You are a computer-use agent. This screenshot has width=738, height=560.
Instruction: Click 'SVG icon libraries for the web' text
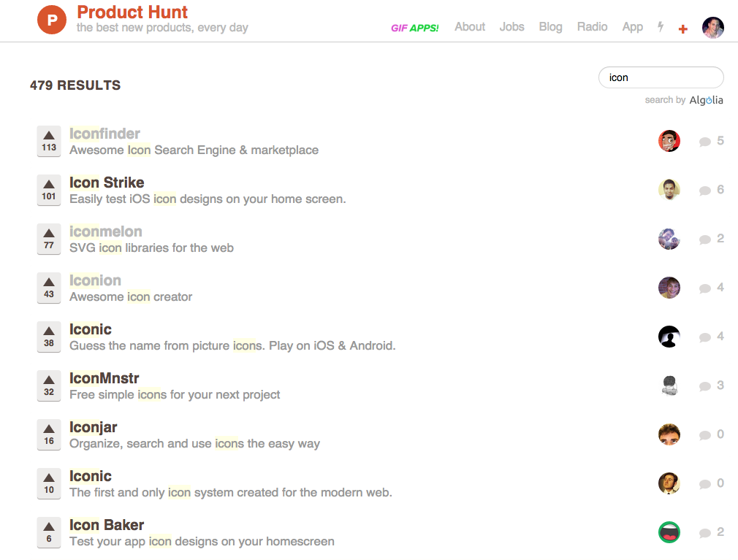tap(151, 248)
